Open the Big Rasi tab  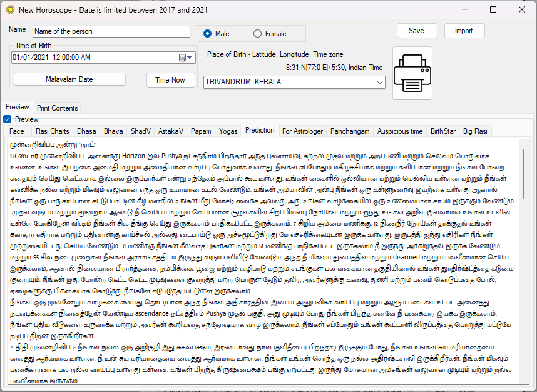click(476, 131)
